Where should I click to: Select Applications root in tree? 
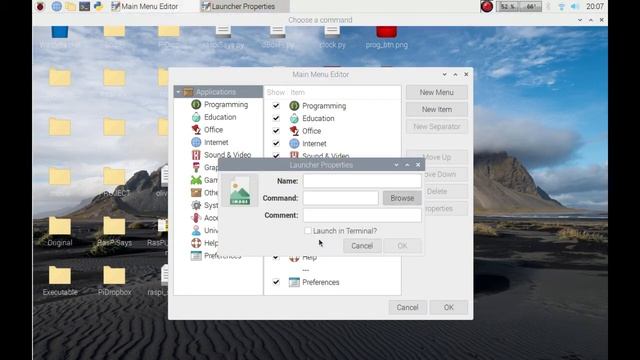click(x=218, y=92)
